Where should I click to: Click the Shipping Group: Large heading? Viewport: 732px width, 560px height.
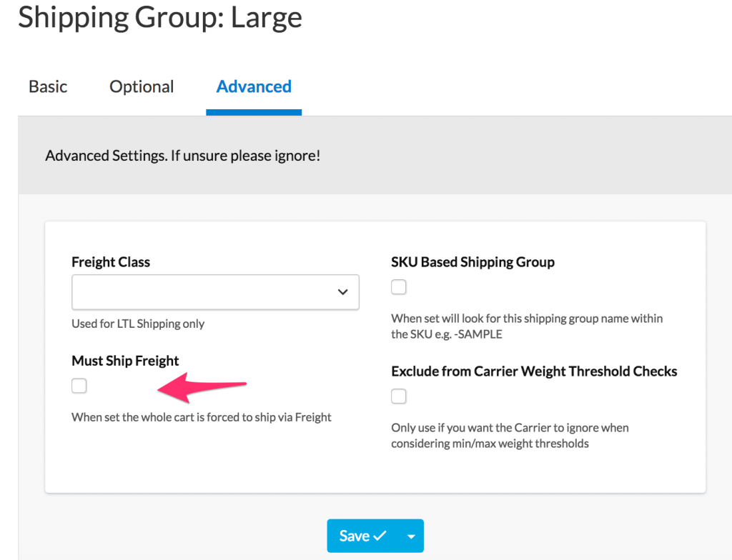160,17
